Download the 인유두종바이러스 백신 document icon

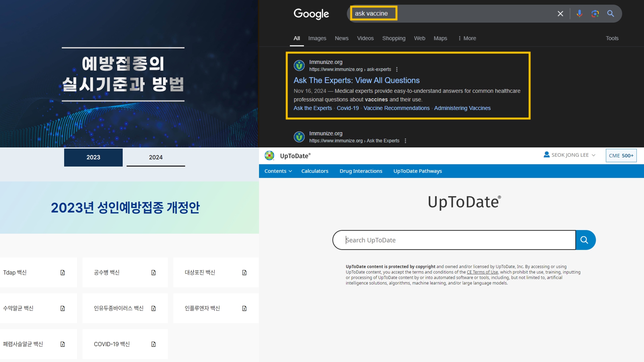pos(153,308)
